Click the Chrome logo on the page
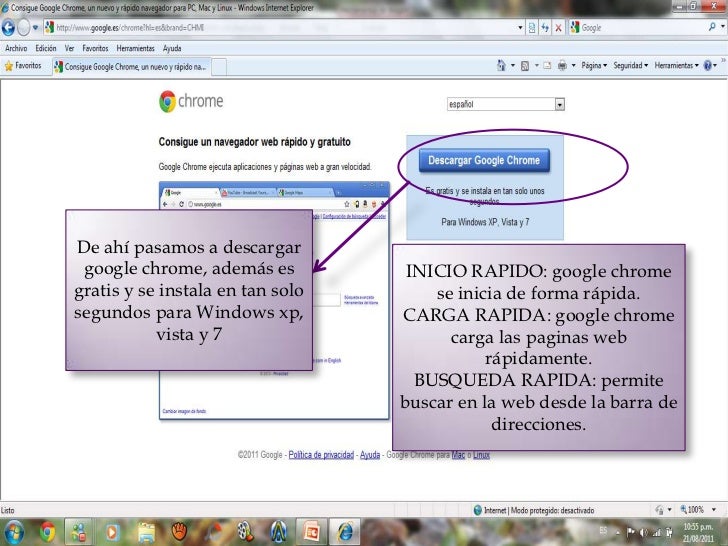 (x=191, y=101)
